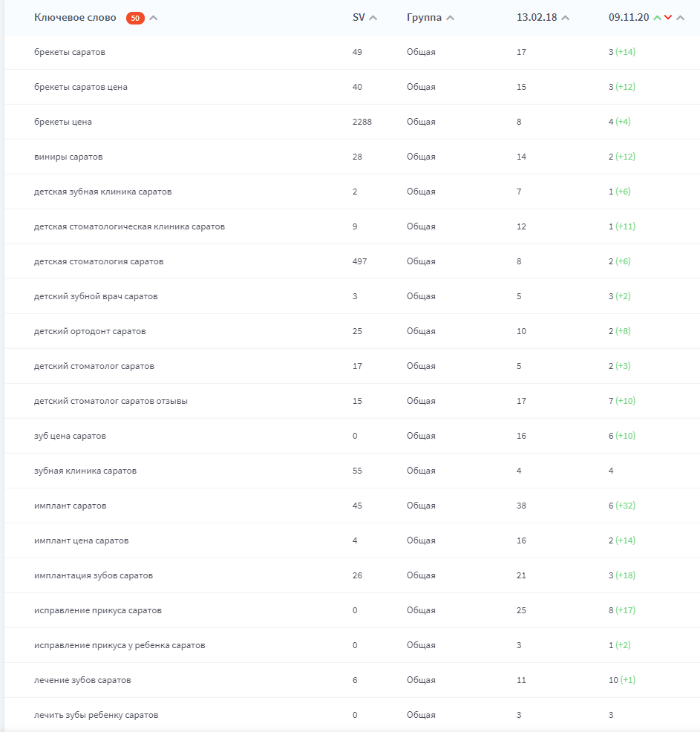700x732 pixels.
Task: Select keyword 'имплантация зубов саратов'
Action: [x=94, y=575]
